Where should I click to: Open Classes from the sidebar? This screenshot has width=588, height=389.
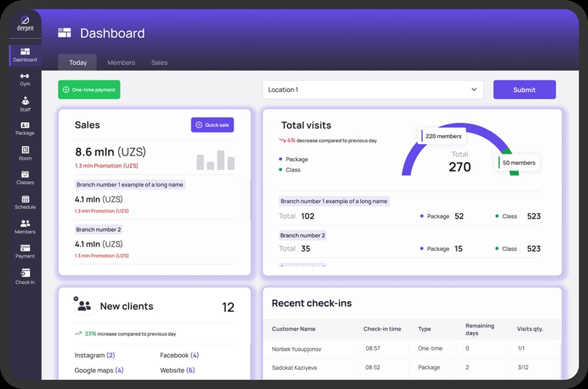(x=25, y=177)
